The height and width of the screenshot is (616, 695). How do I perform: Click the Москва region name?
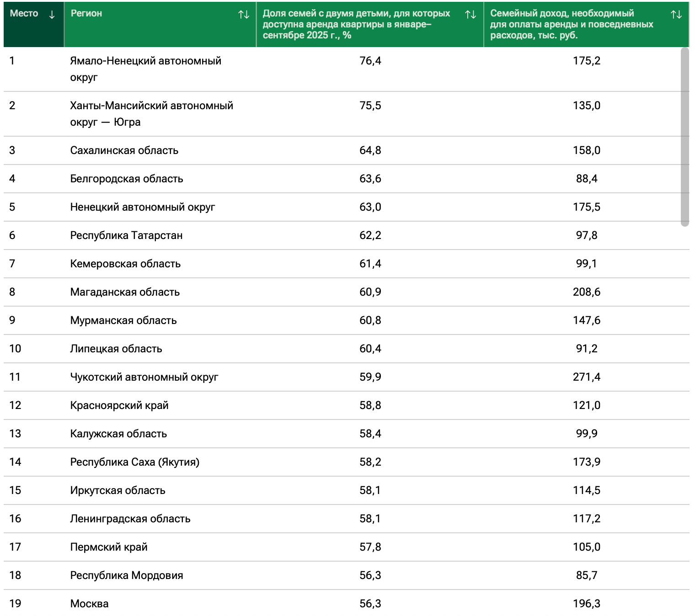coord(89,604)
